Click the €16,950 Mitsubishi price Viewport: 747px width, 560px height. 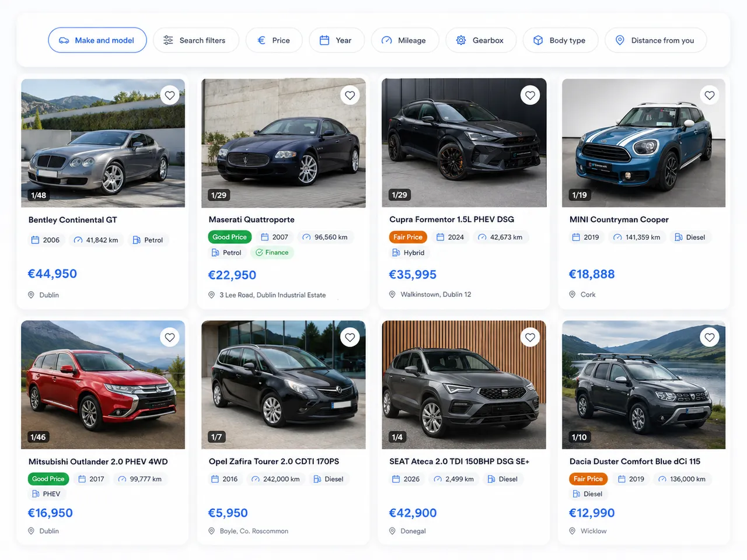(x=50, y=513)
